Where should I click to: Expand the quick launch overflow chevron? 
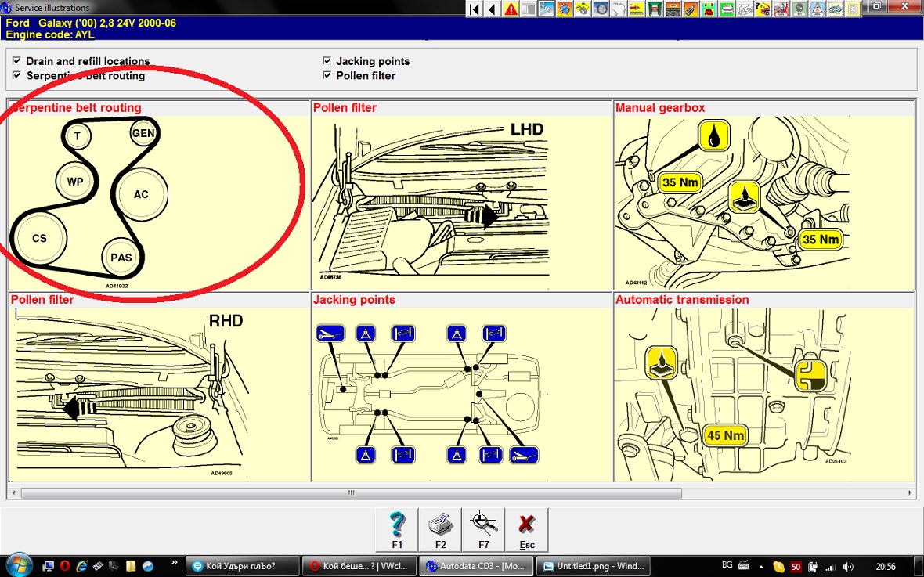coord(175,563)
